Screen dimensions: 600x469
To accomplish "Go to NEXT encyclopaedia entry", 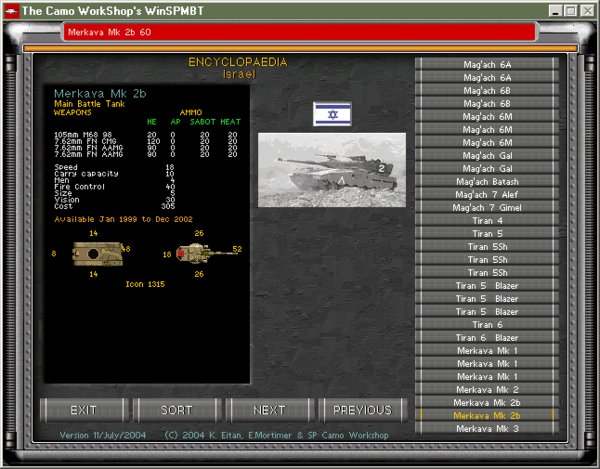I will pos(269,410).
